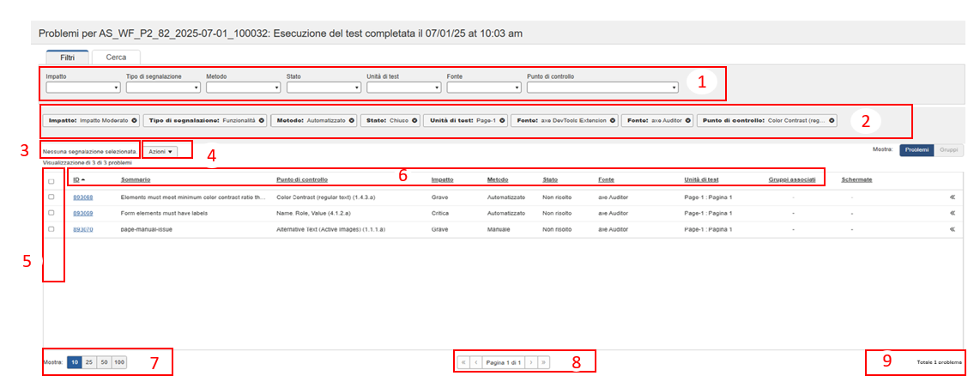Screen dimensions: 980x388
Task: Set page size to 25 results
Action: (89, 363)
